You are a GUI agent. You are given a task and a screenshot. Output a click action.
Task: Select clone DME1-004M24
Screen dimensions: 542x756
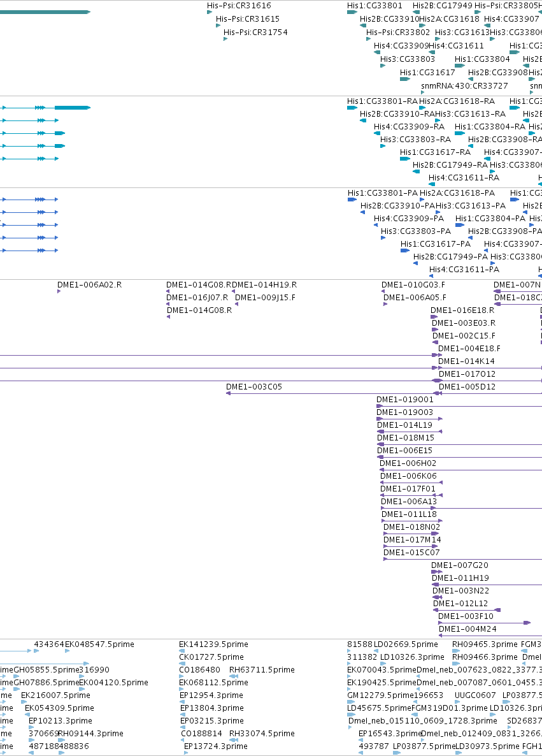[467, 629]
